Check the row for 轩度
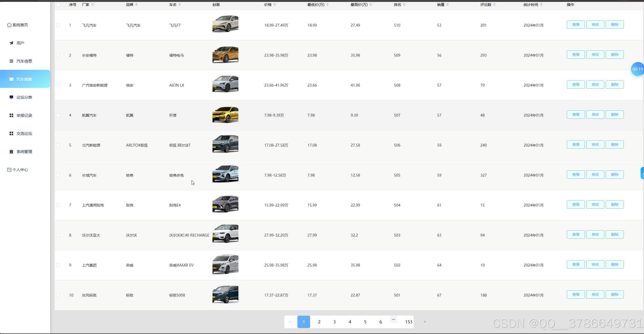The height and width of the screenshot is (334, 644). [x=58, y=115]
